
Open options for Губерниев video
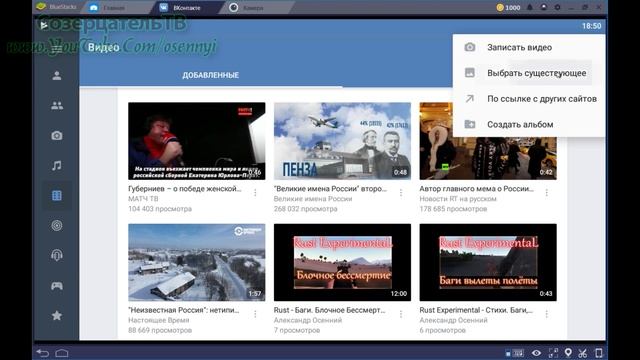(255, 193)
